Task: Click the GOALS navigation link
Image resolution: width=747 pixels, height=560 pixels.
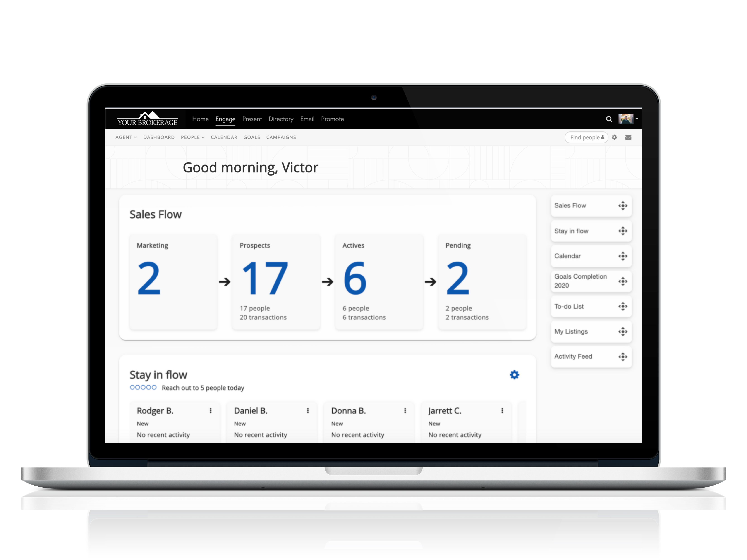Action: pyautogui.click(x=252, y=137)
